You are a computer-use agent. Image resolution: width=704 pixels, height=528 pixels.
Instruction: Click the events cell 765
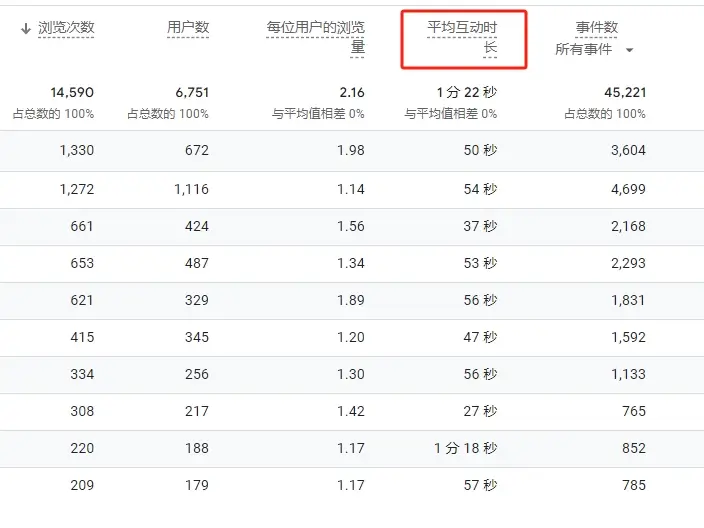click(634, 411)
